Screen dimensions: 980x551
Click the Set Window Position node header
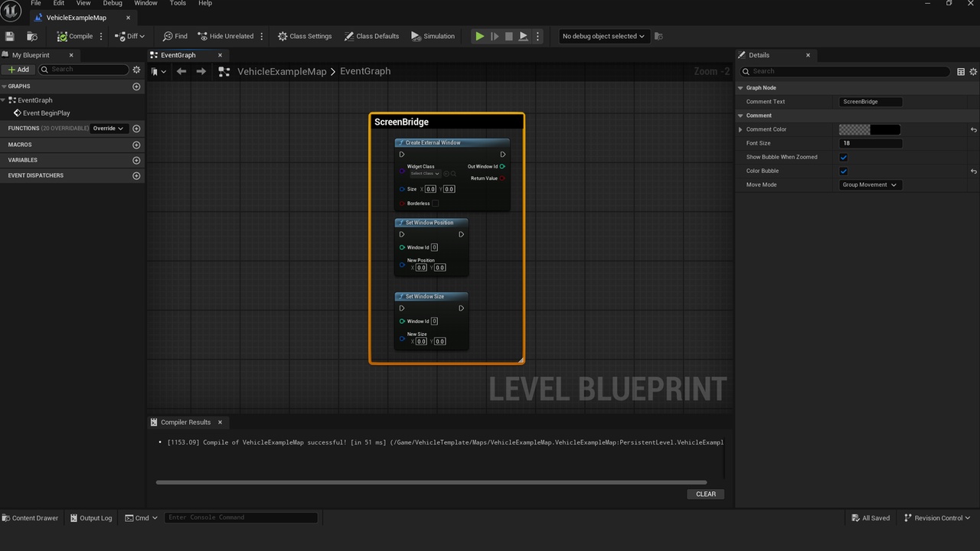coord(431,223)
